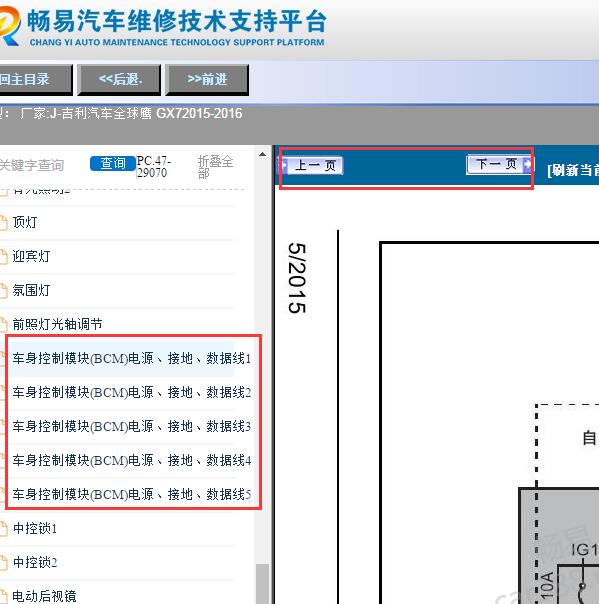
Task: Click document icon beside 中控锁2
Action: tap(3, 563)
